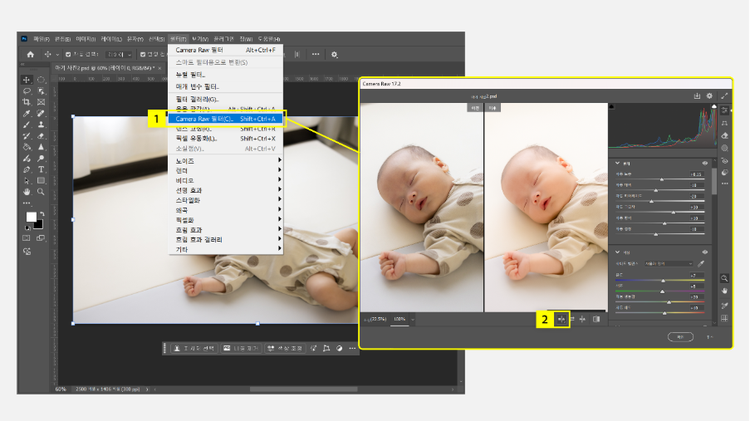Select the Eraser tool
The image size is (750, 421).
41,136
